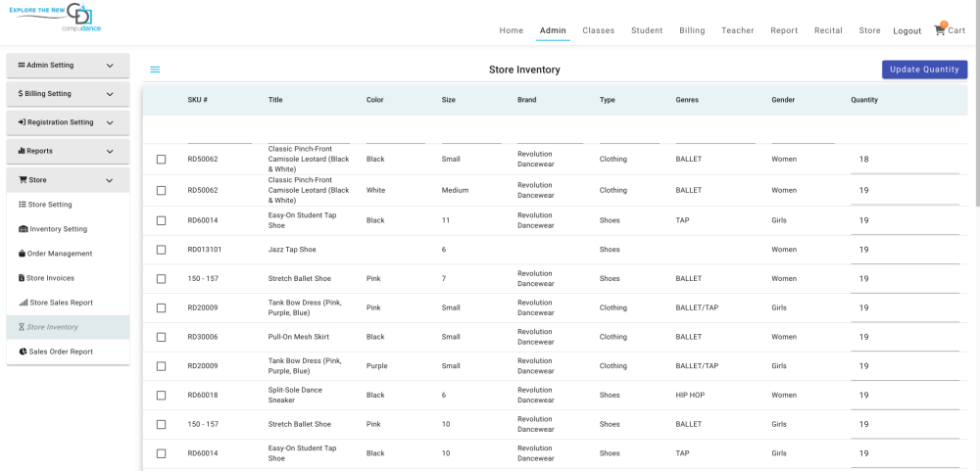Click the shopping cart icon

pos(940,30)
